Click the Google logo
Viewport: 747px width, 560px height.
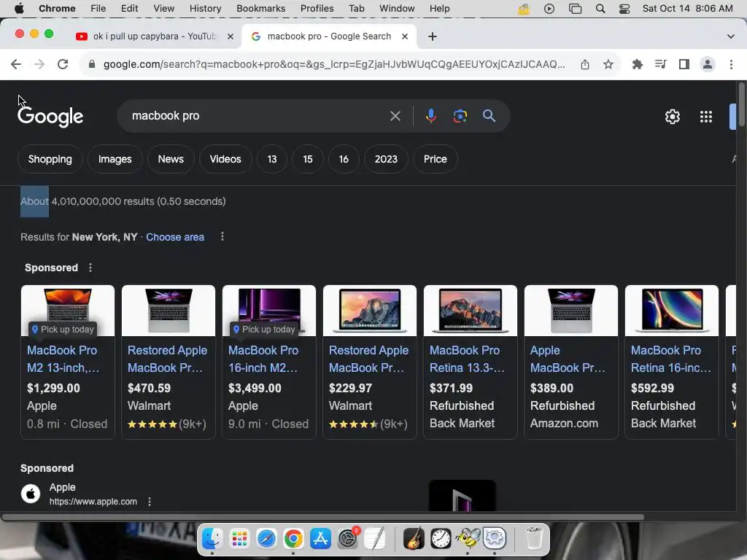tap(50, 117)
